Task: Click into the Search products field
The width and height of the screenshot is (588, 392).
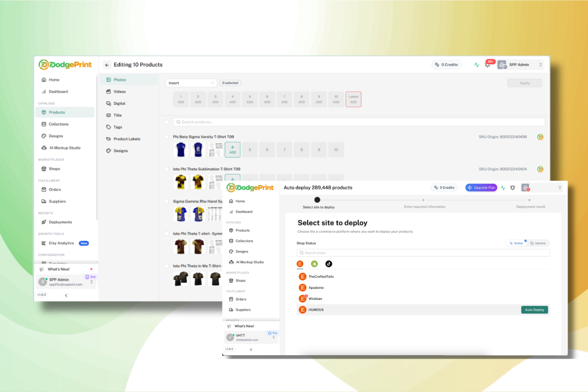Action: [x=359, y=122]
